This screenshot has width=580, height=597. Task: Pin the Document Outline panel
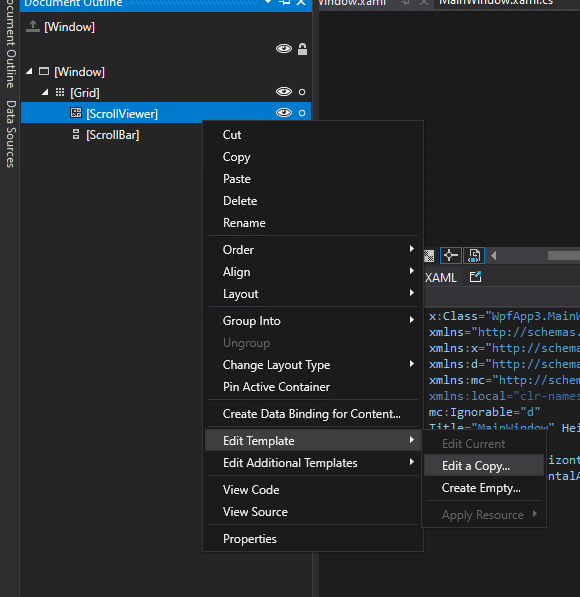284,2
